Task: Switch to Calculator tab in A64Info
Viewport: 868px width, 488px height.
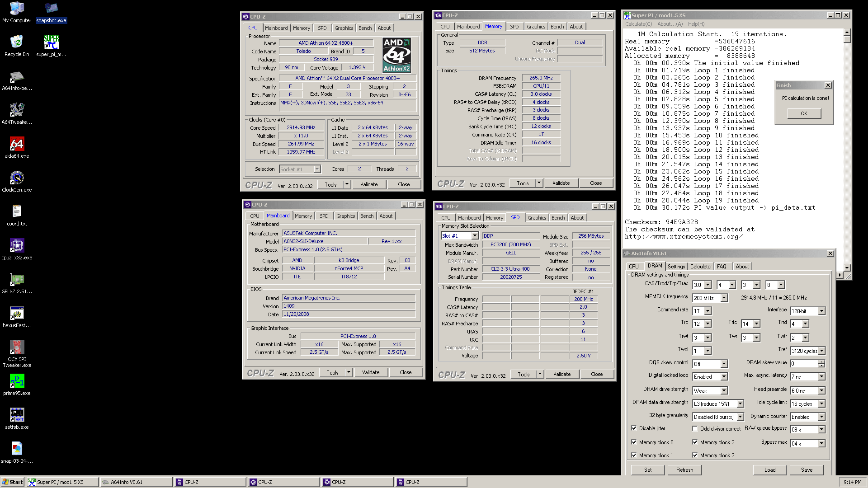Action: [701, 267]
